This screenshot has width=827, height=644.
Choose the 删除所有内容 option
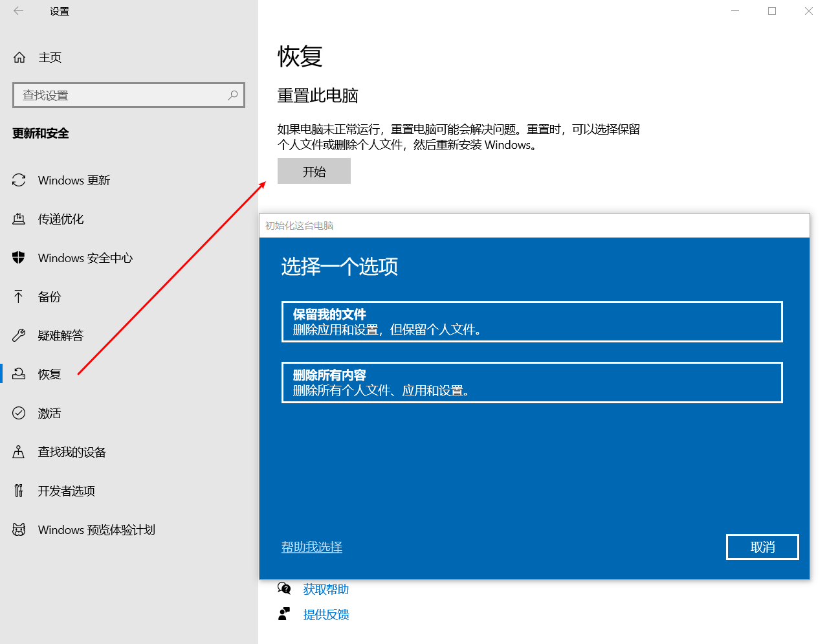pos(531,383)
